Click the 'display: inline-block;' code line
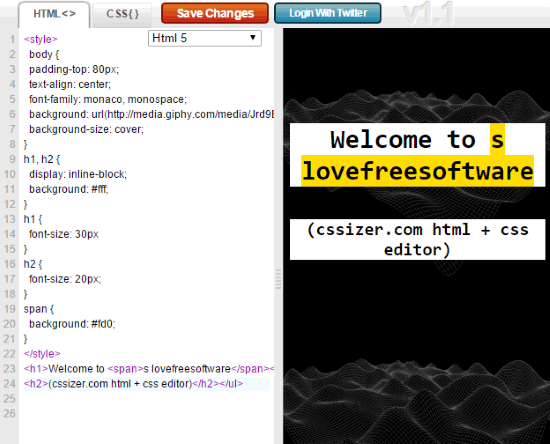Image resolution: width=550 pixels, height=444 pixels. (78, 174)
